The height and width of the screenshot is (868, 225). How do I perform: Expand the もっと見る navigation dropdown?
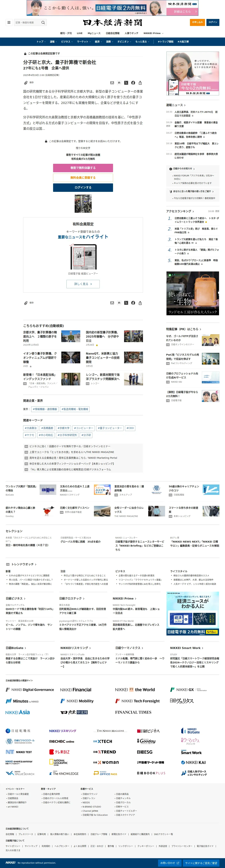(x=142, y=42)
